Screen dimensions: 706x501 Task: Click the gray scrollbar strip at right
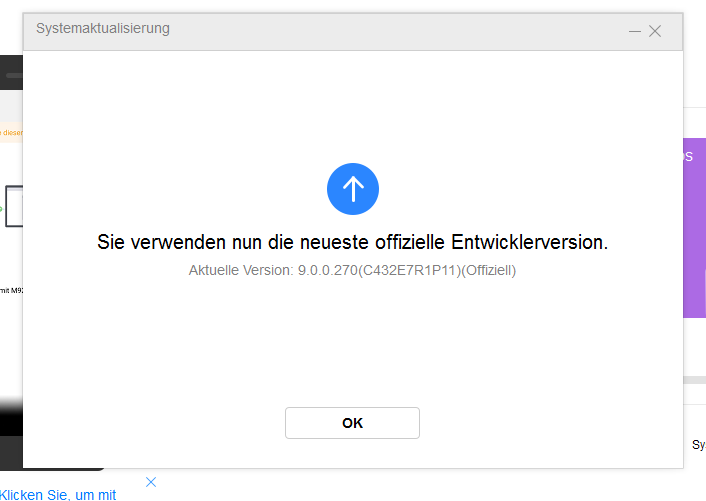[694, 380]
